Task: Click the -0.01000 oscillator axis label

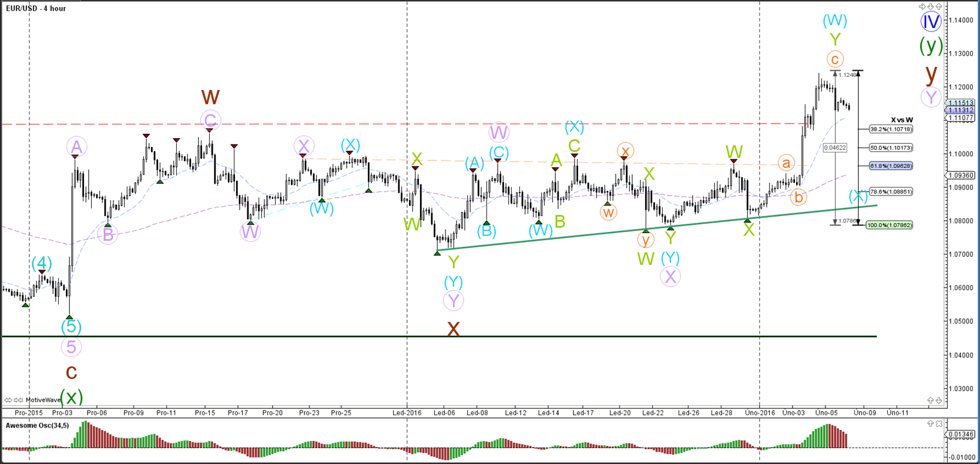Action: [x=962, y=456]
